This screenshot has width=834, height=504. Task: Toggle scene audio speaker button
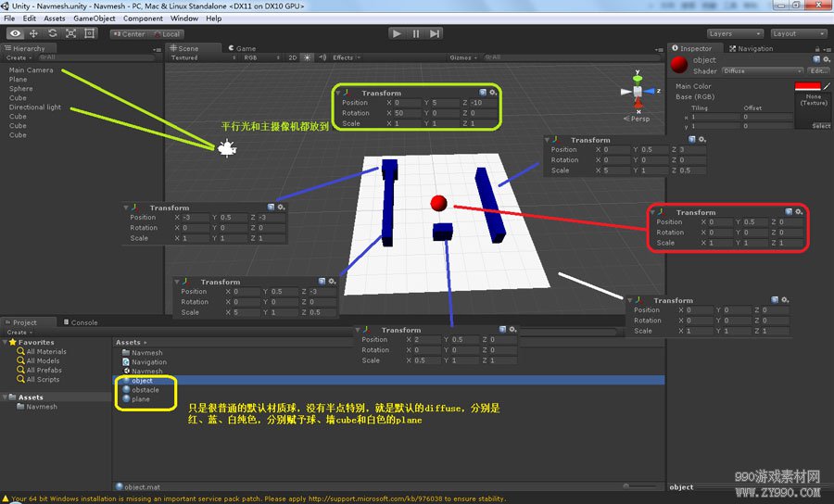[x=322, y=57]
